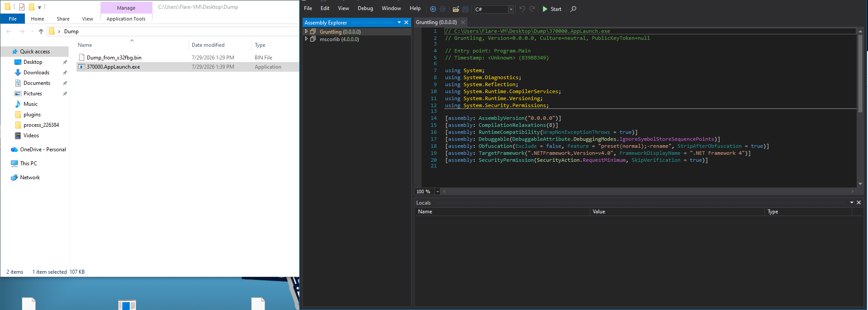The image size is (868, 310).
Task: Open the dnSpy Debug menu
Action: point(365,8)
